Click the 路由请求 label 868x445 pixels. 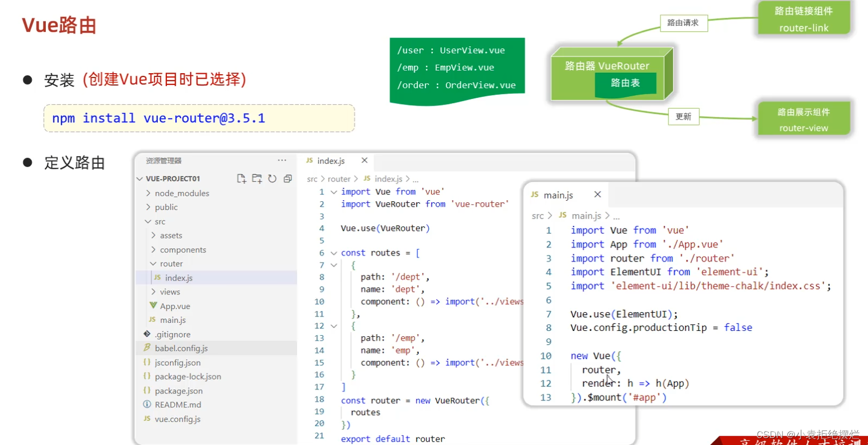(683, 23)
